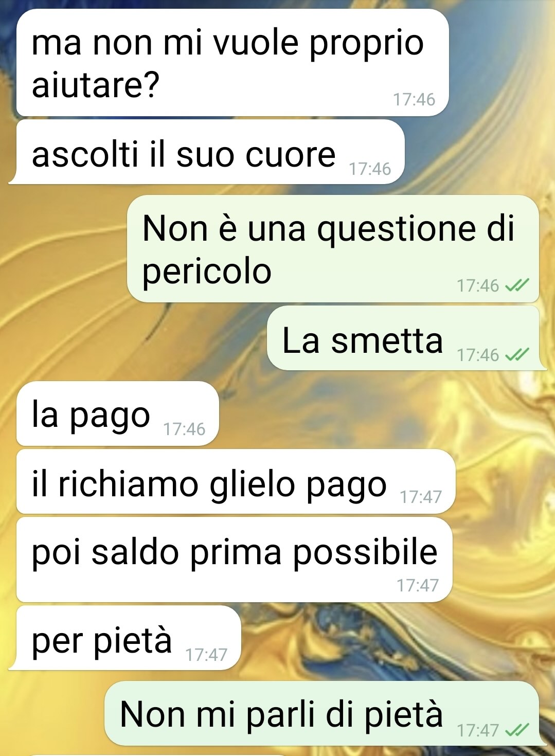Tap the 'Non mi parli di pietà' message
Screen dimensions: 555x756
pyautogui.click(x=325, y=714)
